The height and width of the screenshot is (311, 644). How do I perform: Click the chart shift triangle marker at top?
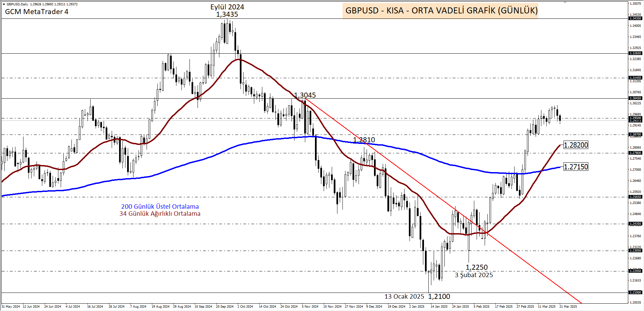tap(565, 2)
